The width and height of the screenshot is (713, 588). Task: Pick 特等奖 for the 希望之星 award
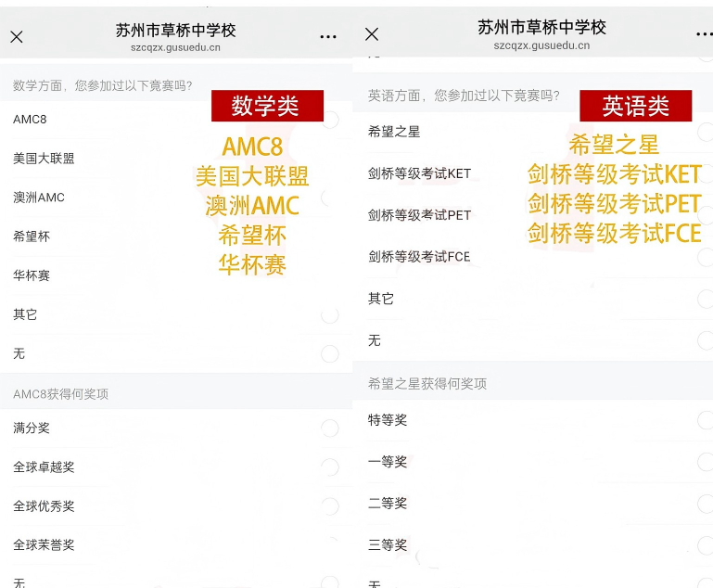[706, 420]
